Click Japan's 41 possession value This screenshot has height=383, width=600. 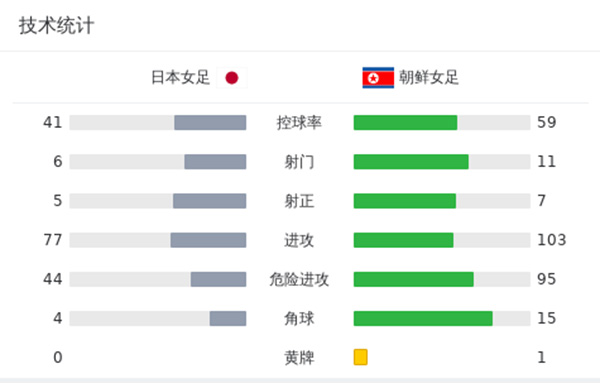(52, 122)
